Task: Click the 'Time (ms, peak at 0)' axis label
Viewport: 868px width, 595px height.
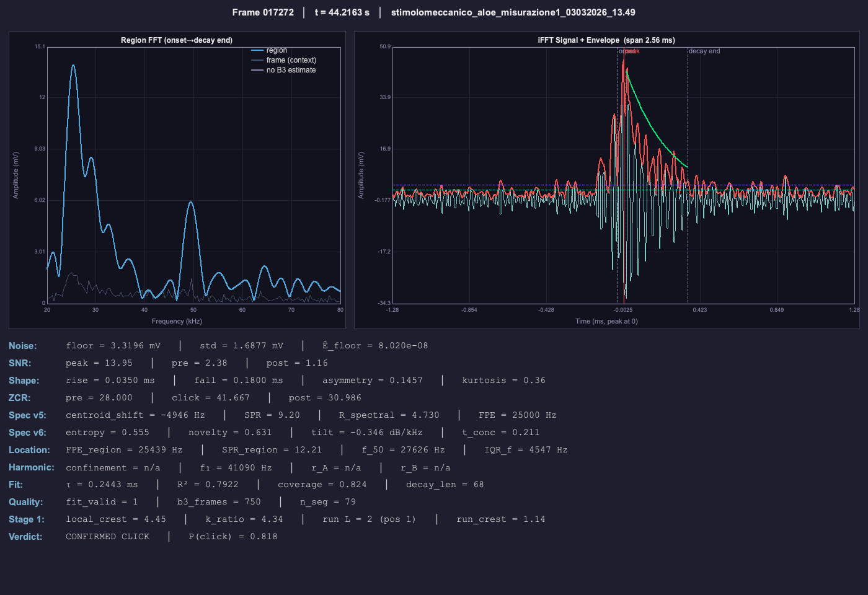Action: pyautogui.click(x=606, y=321)
